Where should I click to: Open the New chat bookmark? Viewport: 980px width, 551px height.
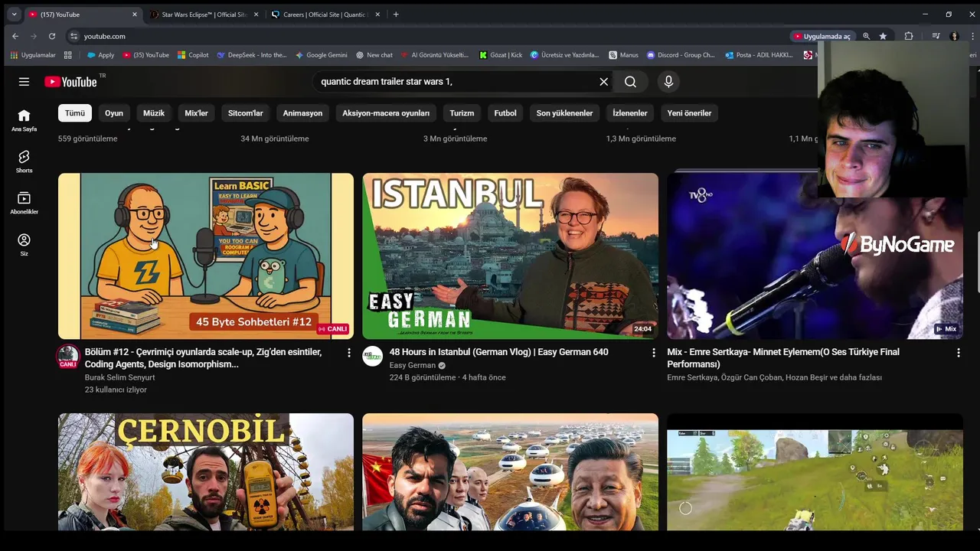(x=374, y=55)
